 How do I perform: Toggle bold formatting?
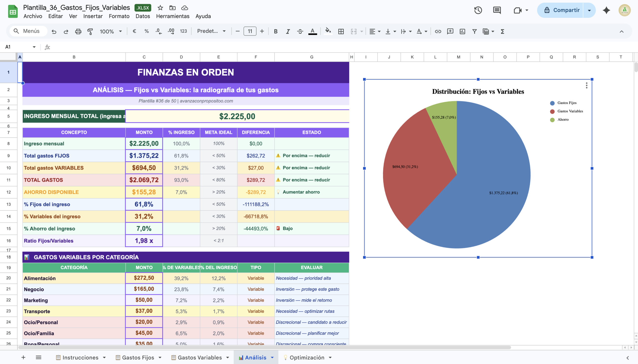[x=275, y=32]
